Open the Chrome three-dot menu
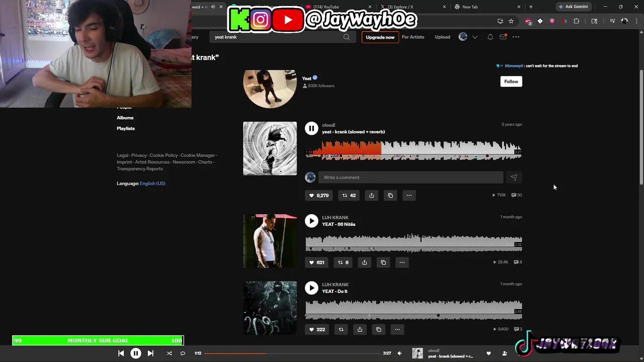Screen dimensions: 644x362 636,21
